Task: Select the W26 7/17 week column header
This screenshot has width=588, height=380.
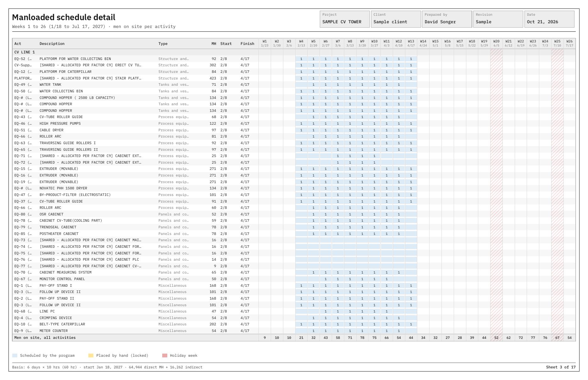Action: tap(569, 43)
